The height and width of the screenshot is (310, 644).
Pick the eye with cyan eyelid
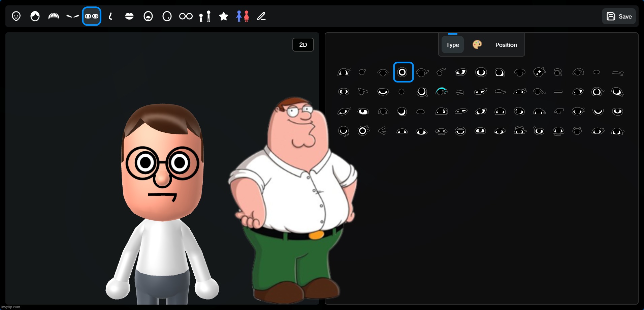pyautogui.click(x=441, y=92)
